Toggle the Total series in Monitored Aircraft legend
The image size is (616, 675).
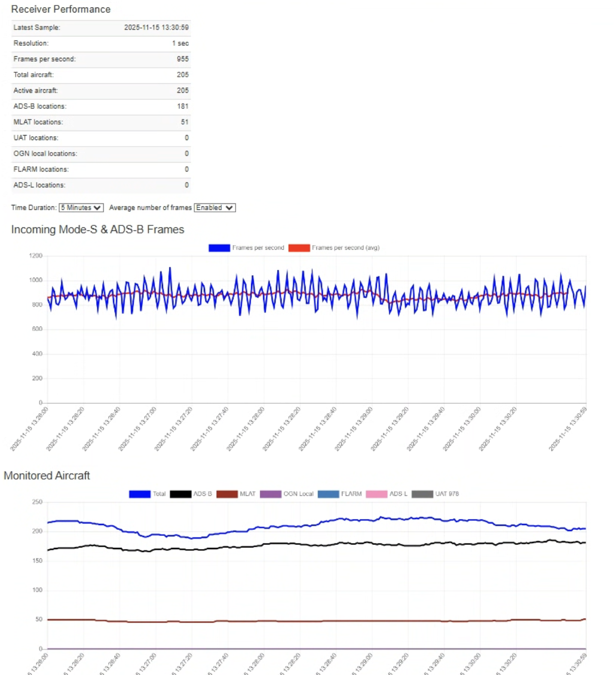140,494
